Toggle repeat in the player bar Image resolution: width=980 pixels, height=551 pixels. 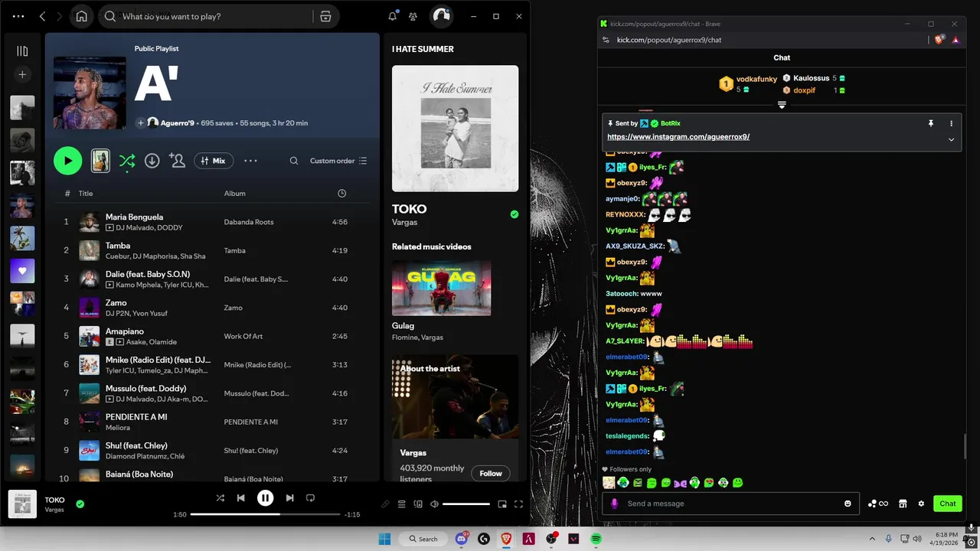(310, 497)
